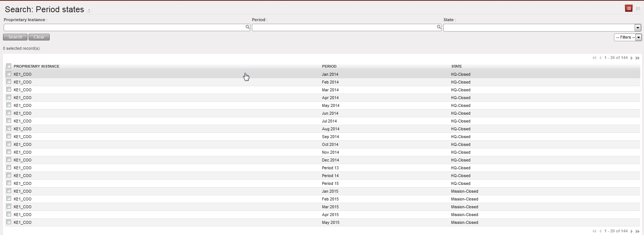Click the top '1 - 20 of 144' pager text
The height and width of the screenshot is (235, 644).
(616, 58)
